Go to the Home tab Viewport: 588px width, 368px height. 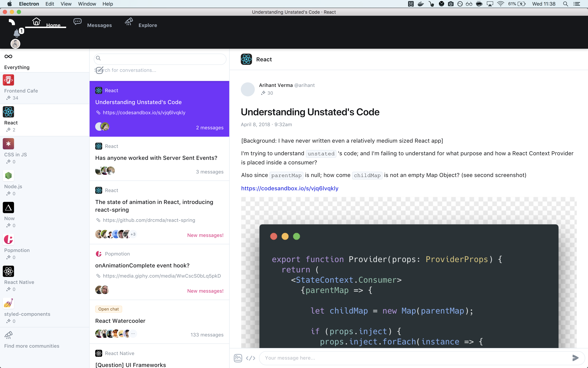(46, 22)
